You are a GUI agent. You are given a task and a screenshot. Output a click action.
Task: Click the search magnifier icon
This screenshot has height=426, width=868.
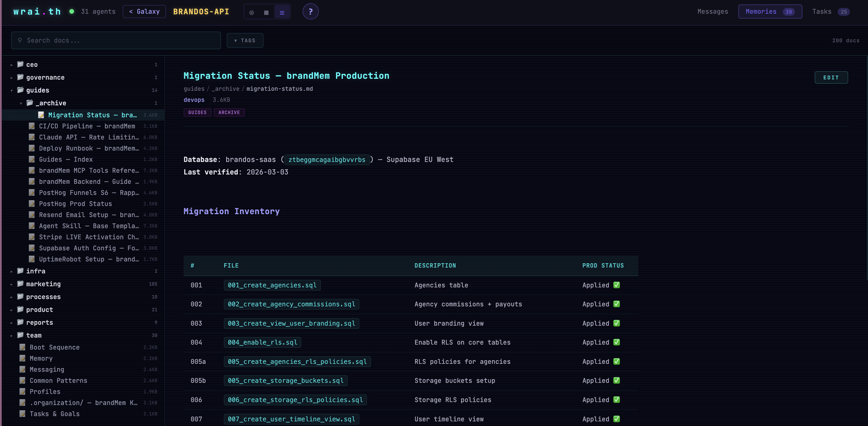pyautogui.click(x=20, y=40)
